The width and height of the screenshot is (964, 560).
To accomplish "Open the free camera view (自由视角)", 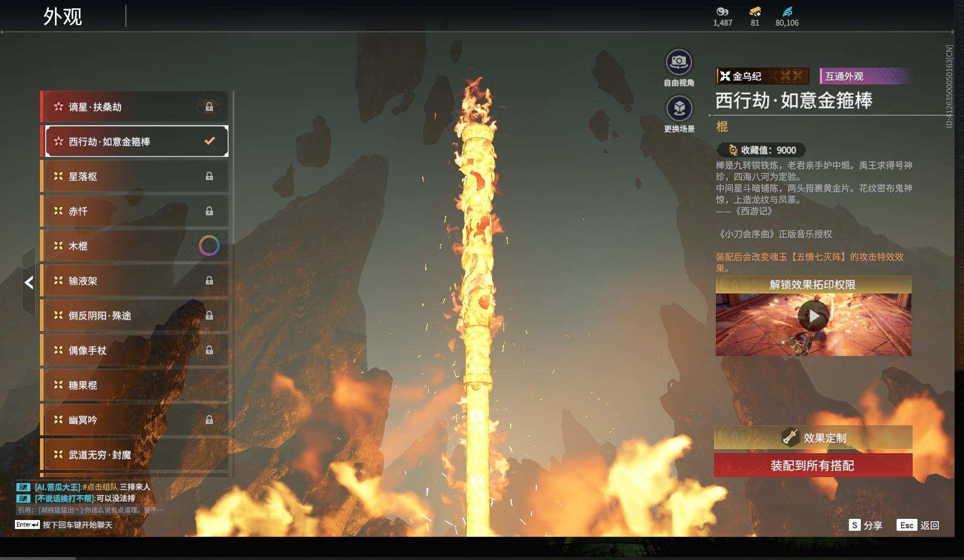I will click(679, 62).
